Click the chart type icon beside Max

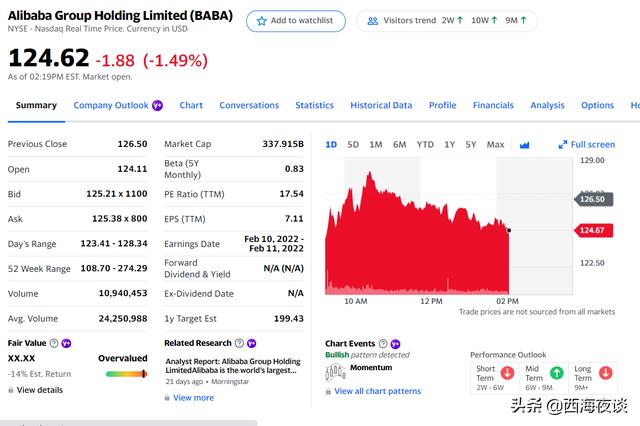click(524, 145)
